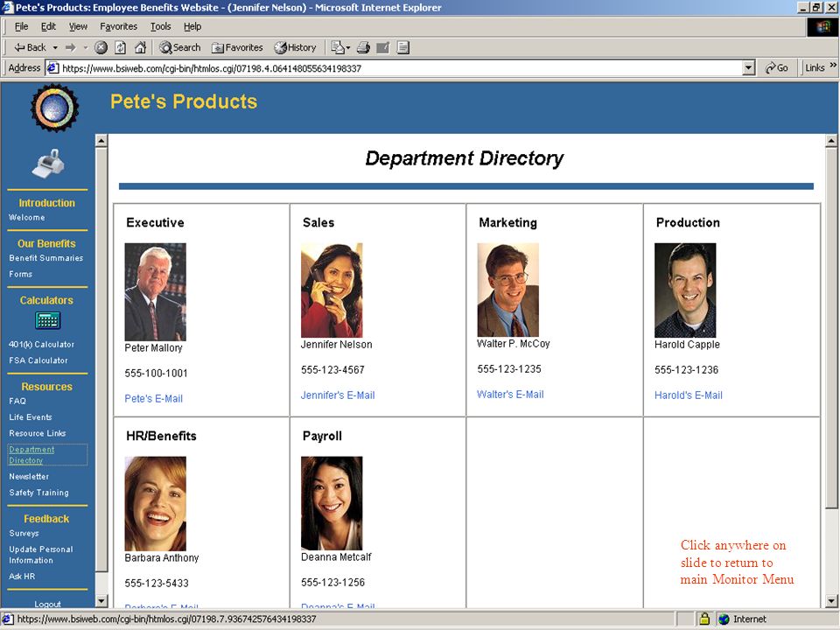Click the Internet zone globe icon
This screenshot has width=840, height=630.
click(x=724, y=619)
